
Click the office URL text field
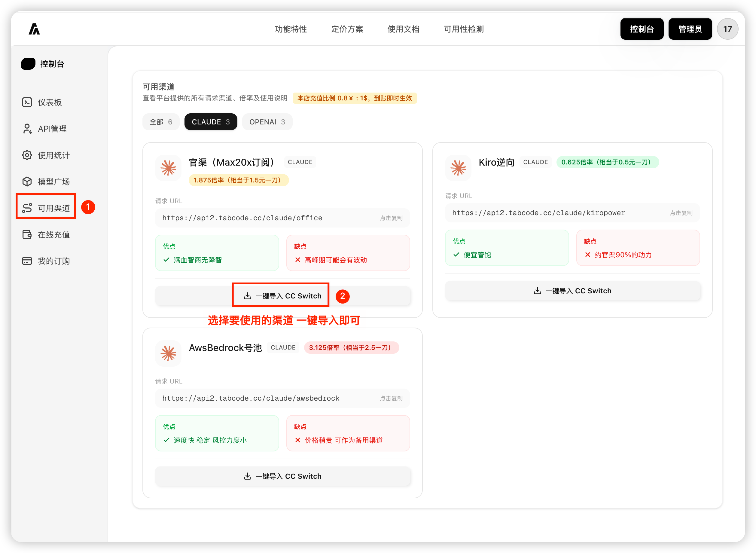pos(283,218)
